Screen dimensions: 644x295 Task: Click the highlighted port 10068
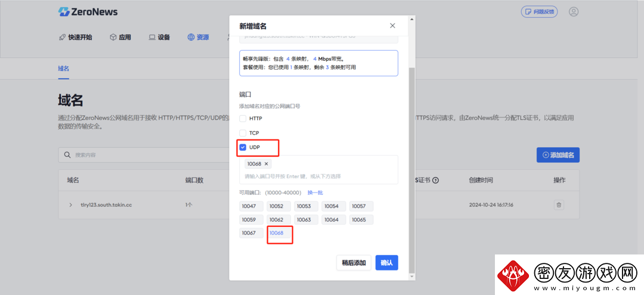click(x=278, y=233)
